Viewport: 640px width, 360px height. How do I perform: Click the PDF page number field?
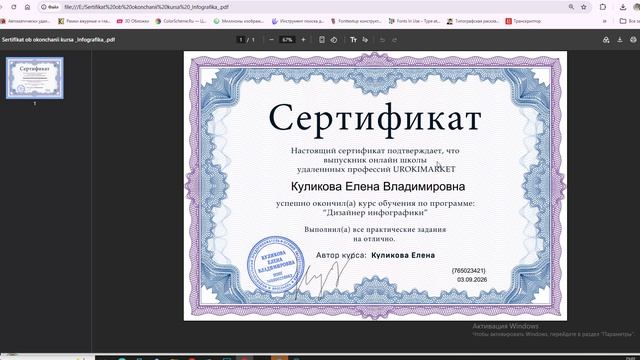coord(241,40)
